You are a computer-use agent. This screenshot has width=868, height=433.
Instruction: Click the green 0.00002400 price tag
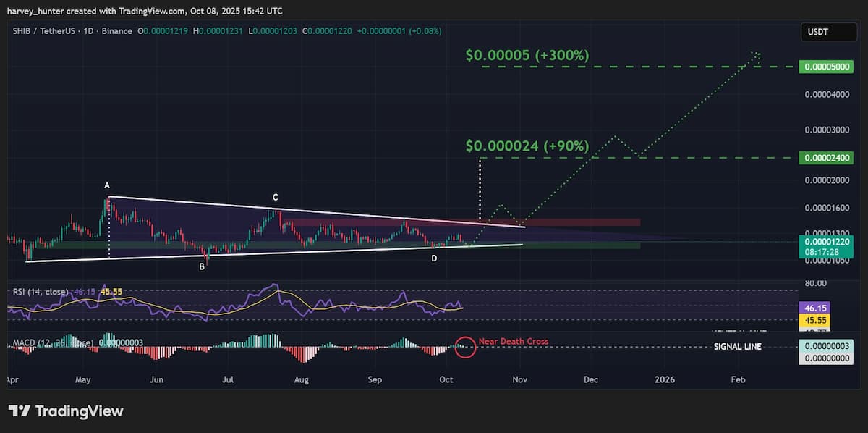tap(826, 158)
